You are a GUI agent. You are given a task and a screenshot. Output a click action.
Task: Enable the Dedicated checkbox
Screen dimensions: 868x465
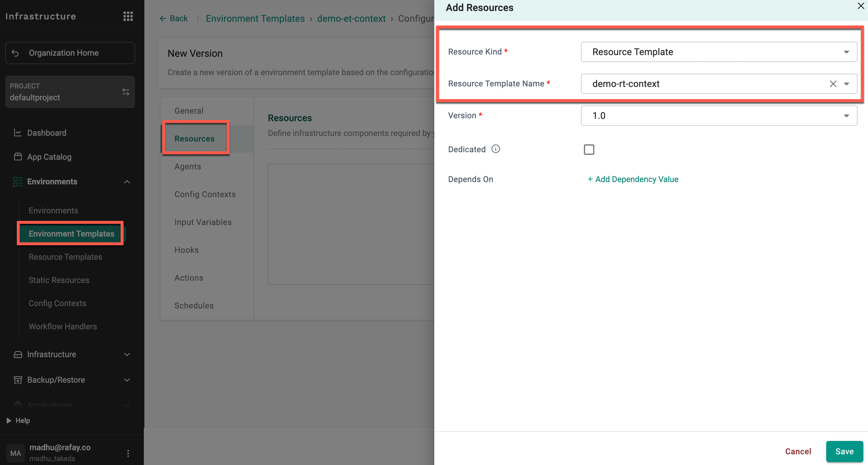coord(589,149)
